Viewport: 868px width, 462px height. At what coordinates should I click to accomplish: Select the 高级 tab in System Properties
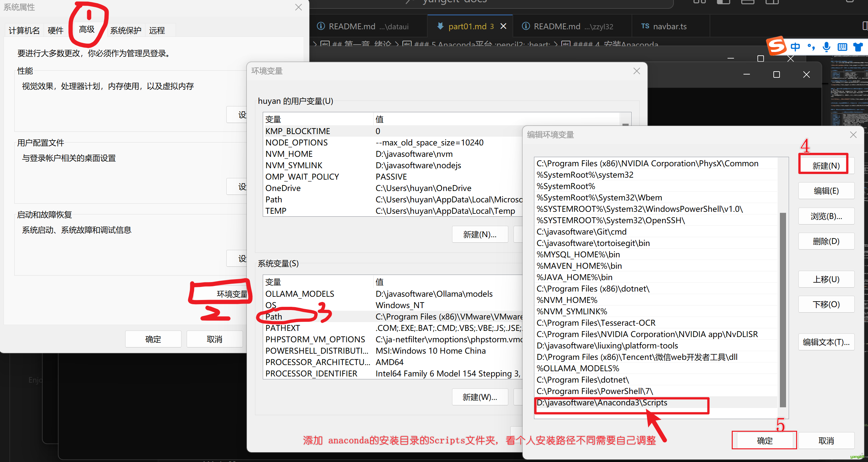pyautogui.click(x=87, y=30)
